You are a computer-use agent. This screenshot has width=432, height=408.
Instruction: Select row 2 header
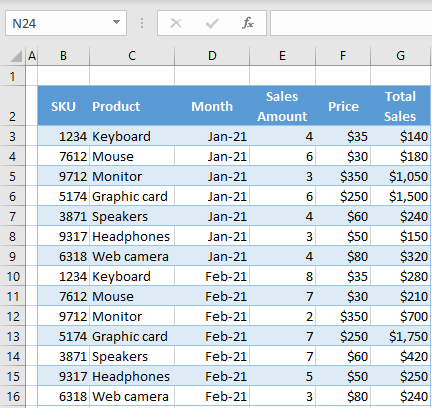[x=13, y=106]
